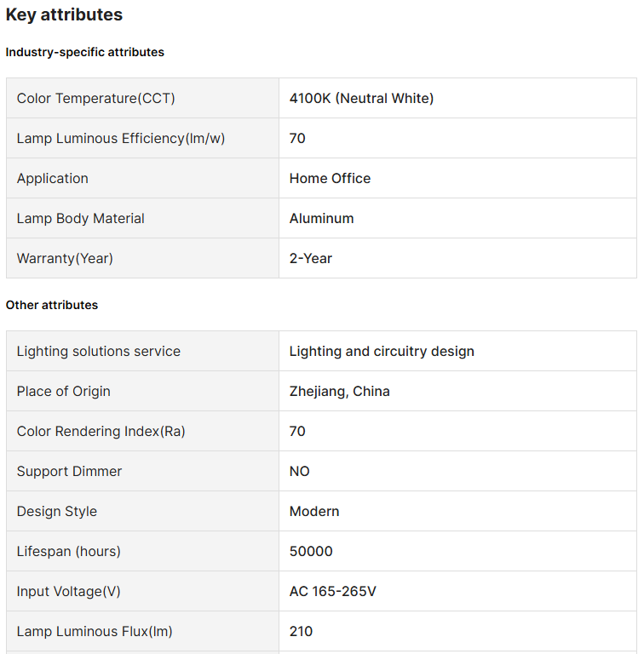Select the Lighting and circuitry design value

[x=382, y=352]
